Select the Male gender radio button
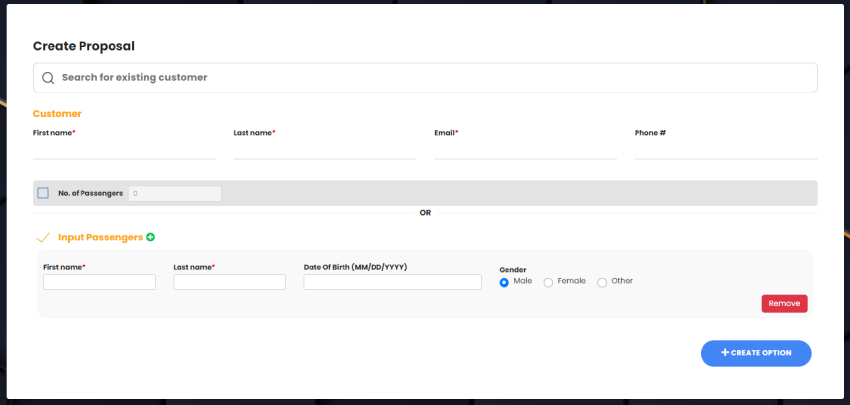The width and height of the screenshot is (850, 405). click(504, 282)
